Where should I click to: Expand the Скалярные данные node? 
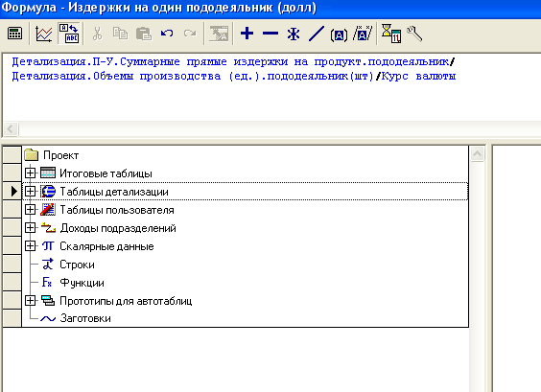coord(30,245)
